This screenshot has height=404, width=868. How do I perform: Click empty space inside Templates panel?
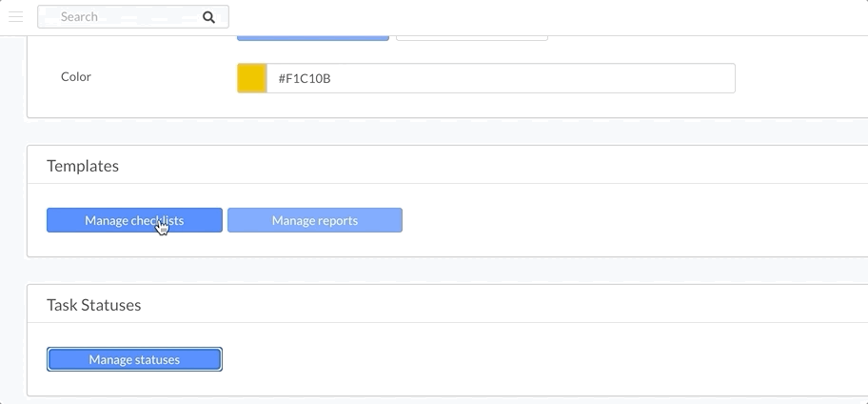coord(609,222)
